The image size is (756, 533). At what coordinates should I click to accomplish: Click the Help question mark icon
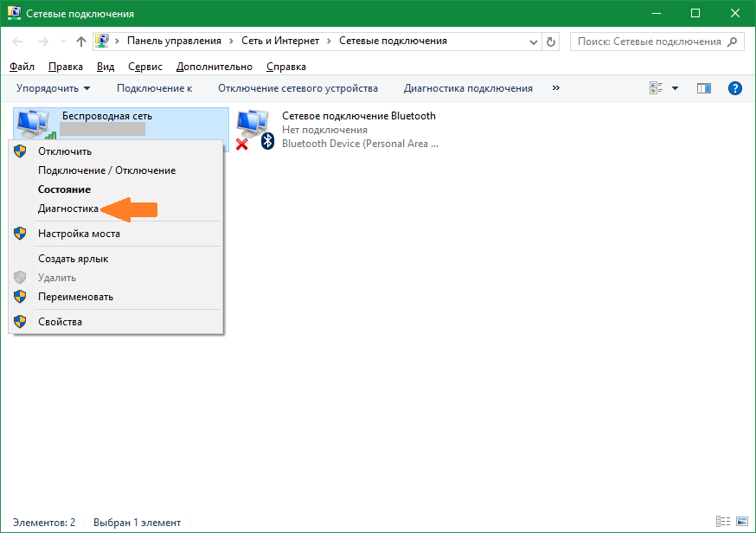(735, 88)
